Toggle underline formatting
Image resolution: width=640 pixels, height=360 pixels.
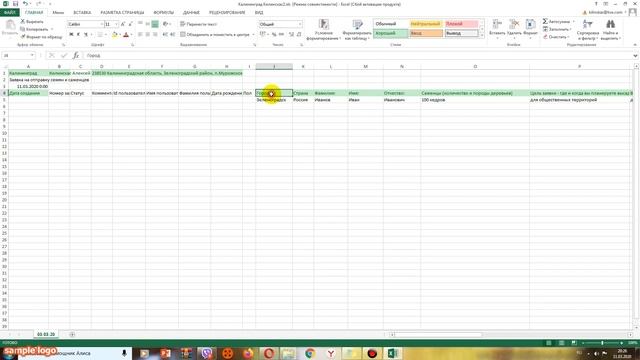click(86, 35)
